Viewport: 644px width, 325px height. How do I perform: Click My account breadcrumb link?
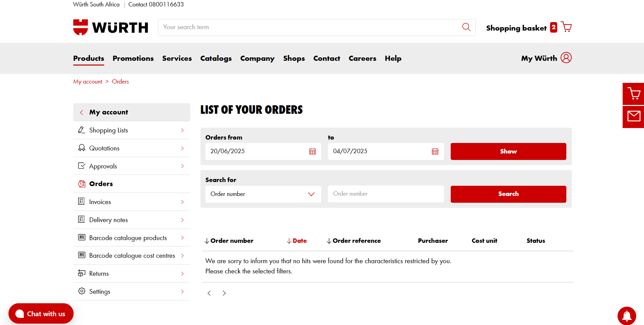coord(87,82)
